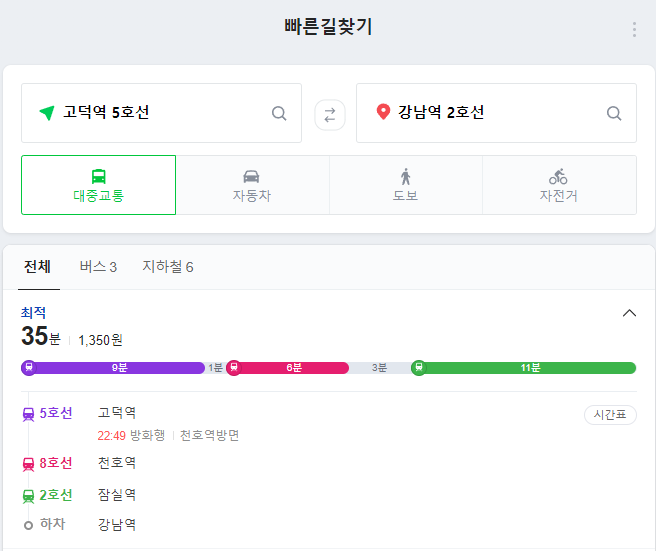Image resolution: width=656 pixels, height=551 pixels.
Task: Select 대중교통 public transit mode
Action: coord(98,185)
